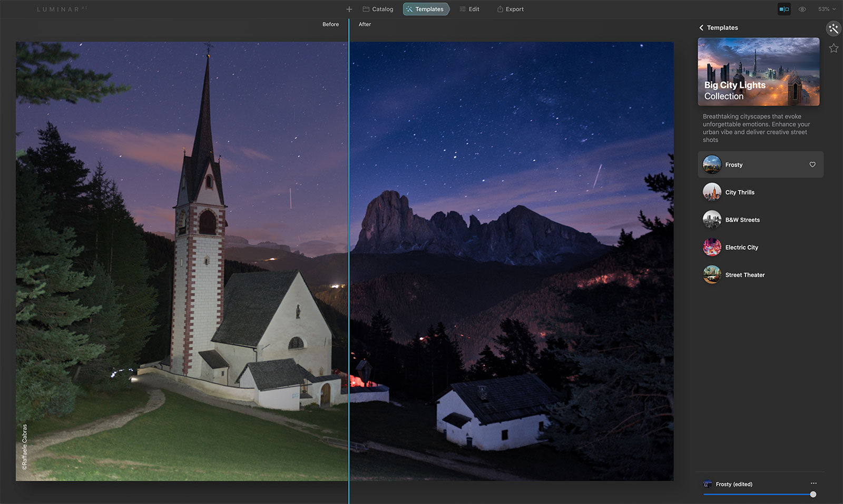Viewport: 843px width, 504px height.
Task: Go back using the Templates chevron
Action: [x=701, y=28]
